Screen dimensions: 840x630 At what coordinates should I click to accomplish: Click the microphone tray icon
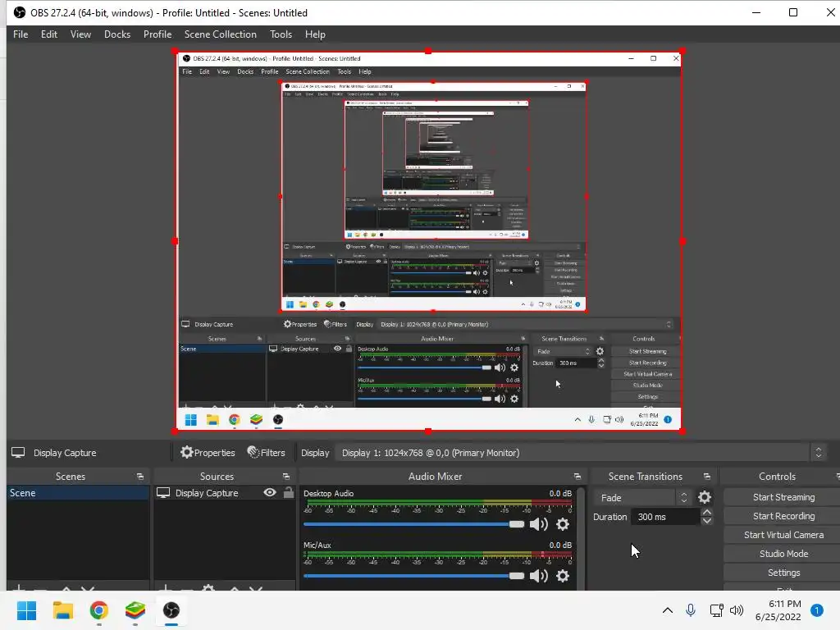coord(691,610)
